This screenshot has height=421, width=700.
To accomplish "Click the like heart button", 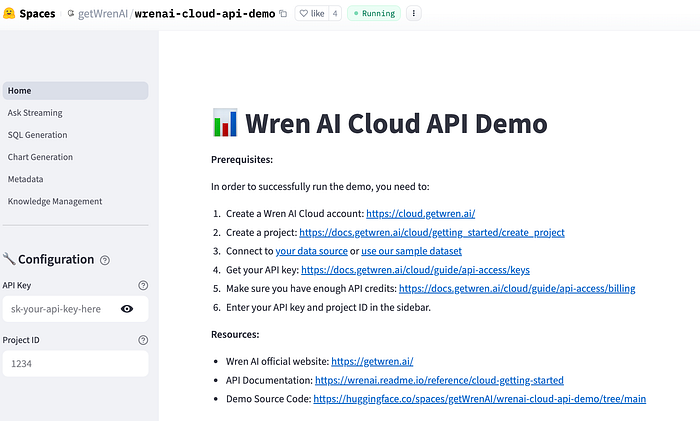I will pyautogui.click(x=312, y=13).
